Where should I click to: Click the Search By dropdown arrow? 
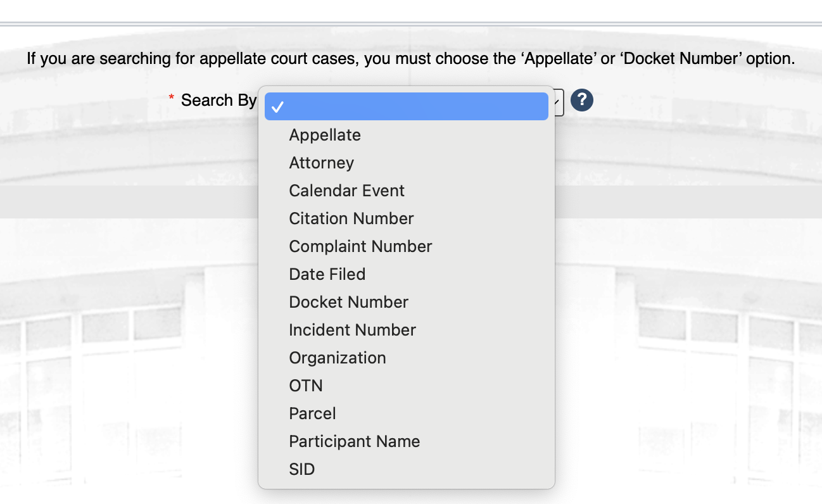[557, 101]
